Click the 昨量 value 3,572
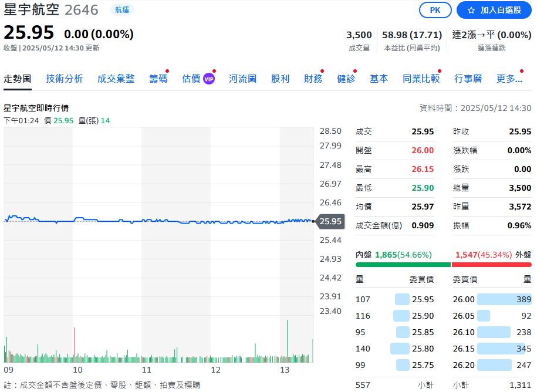 tap(520, 207)
